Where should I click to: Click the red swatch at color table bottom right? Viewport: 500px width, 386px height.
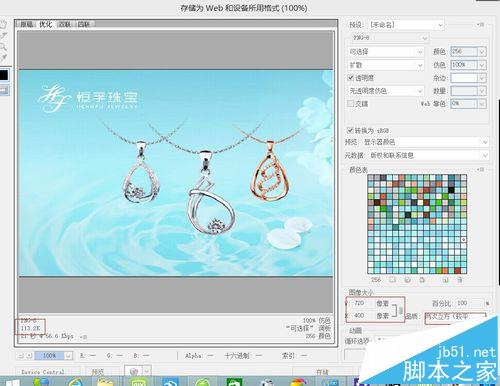point(458,271)
